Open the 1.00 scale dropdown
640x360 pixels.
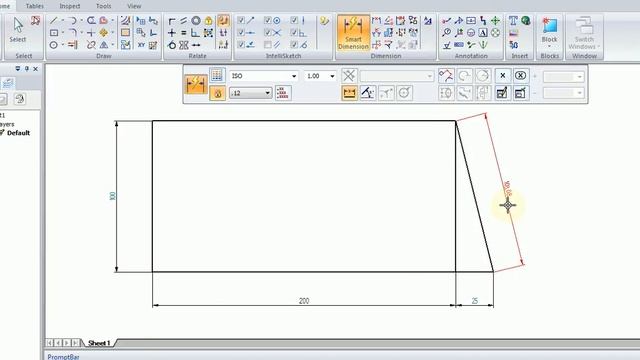pos(332,76)
